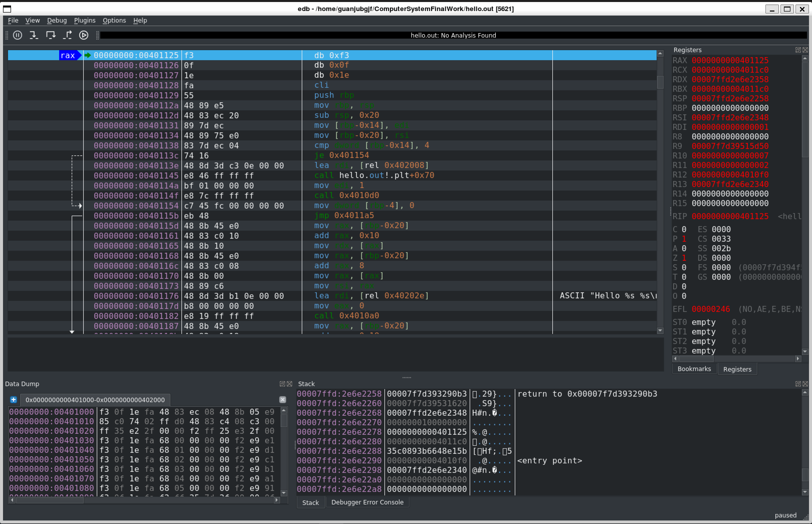Screen dimensions: 812x524
Task: Click the RIP register value
Action: pos(730,216)
